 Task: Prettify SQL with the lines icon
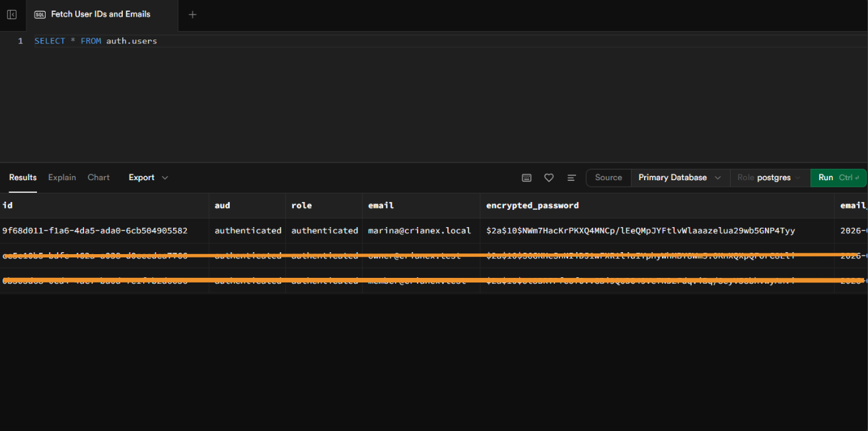pyautogui.click(x=571, y=178)
